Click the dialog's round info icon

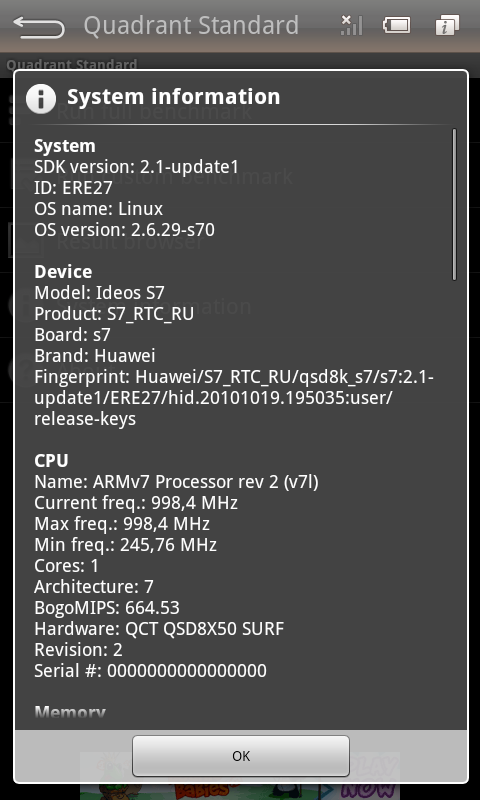41,98
